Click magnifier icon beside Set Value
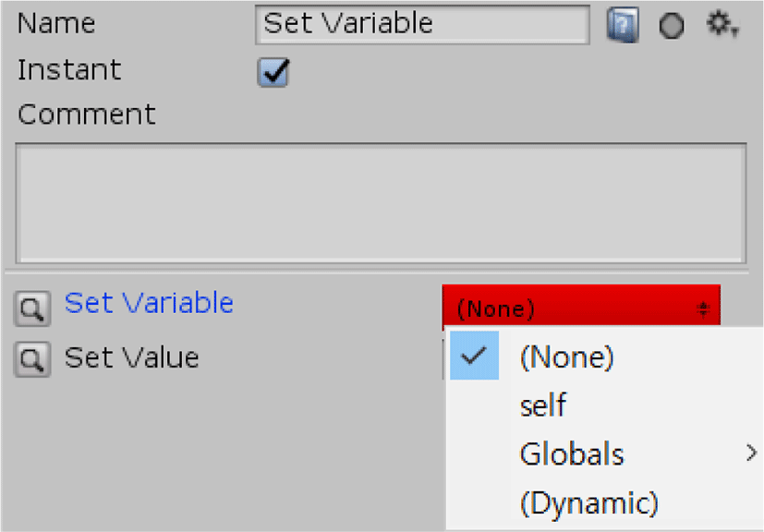 pos(32,359)
